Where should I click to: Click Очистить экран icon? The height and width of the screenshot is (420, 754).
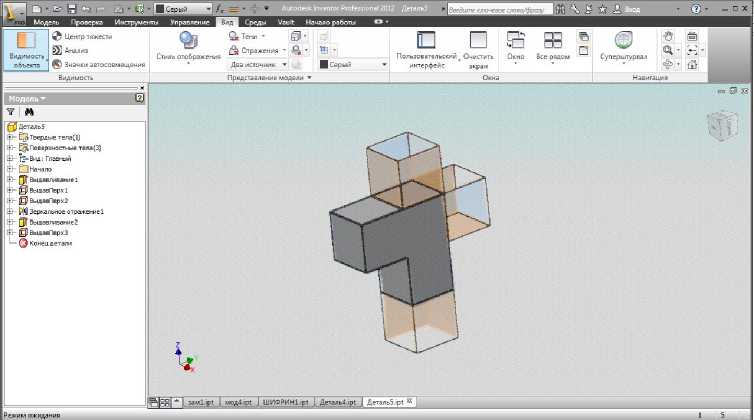click(x=478, y=40)
